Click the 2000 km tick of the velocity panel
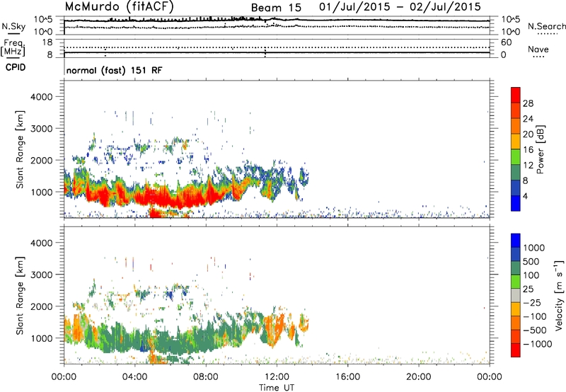The height and width of the screenshot is (392, 566). pos(42,306)
